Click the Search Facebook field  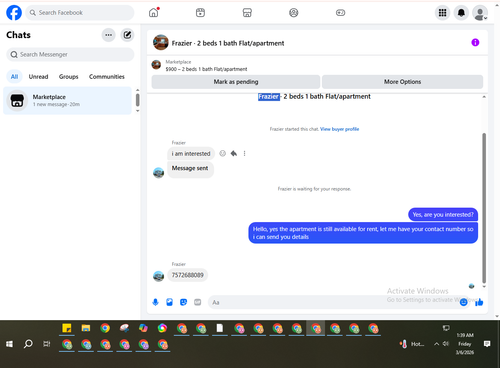[80, 13]
